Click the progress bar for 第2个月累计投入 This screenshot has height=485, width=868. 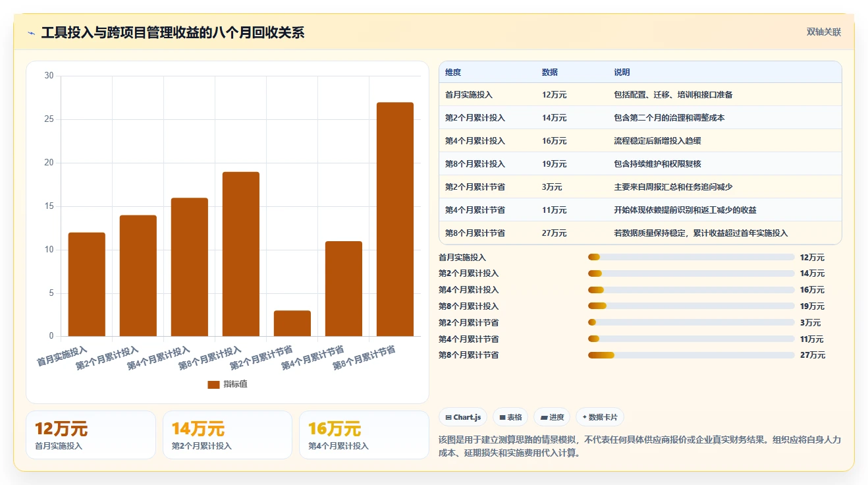pos(692,273)
